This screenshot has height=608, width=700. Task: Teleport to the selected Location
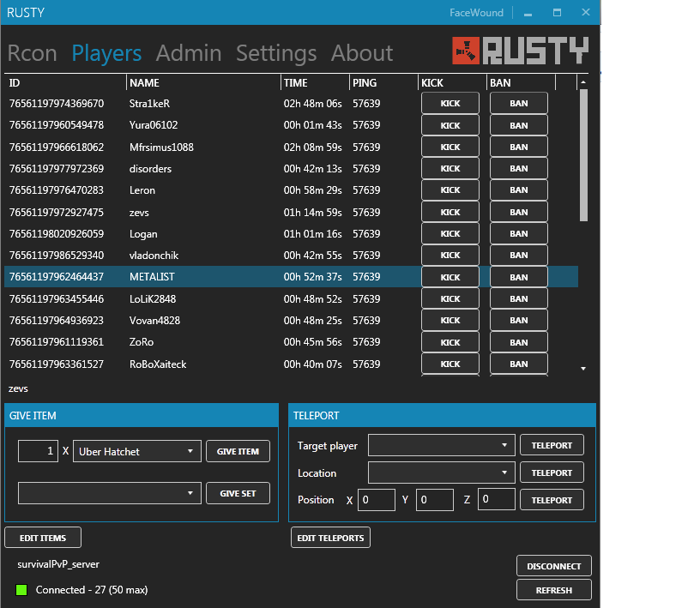click(x=552, y=473)
